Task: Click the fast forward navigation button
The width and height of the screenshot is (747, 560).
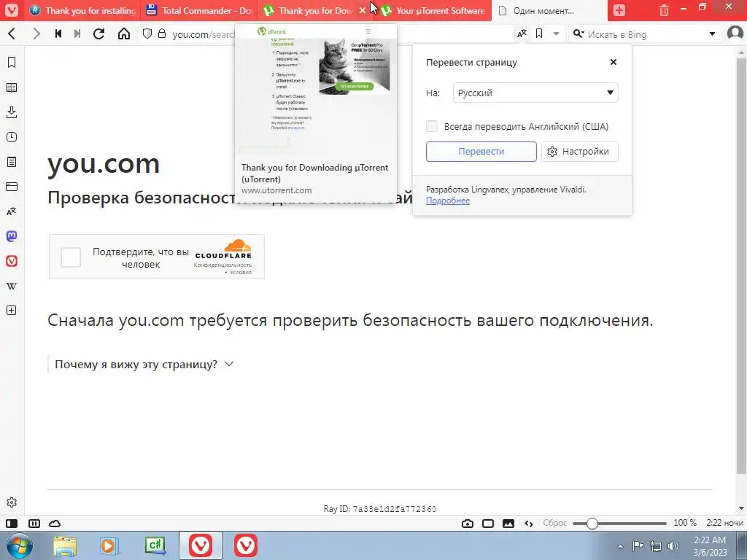Action: [77, 34]
